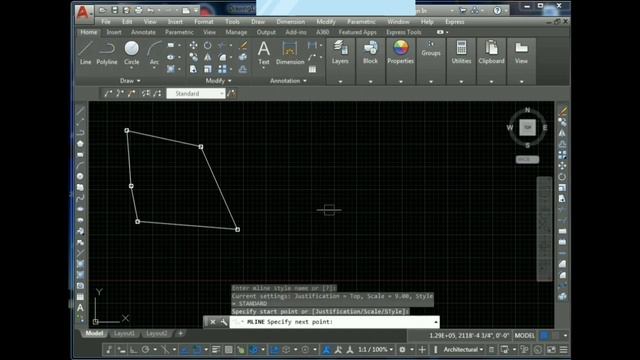Click the Multileader Style icon beside Standard
640x360 pixels.
click(x=231, y=93)
